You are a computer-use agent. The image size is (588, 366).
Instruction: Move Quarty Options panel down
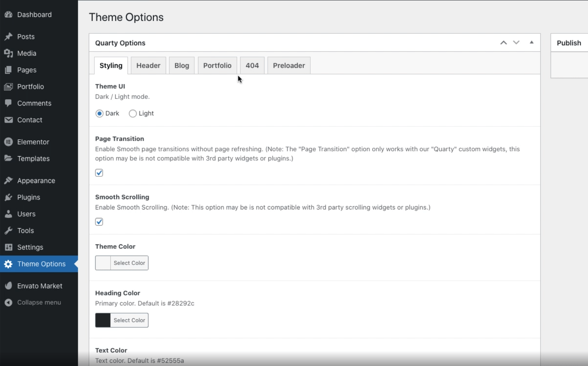click(x=516, y=43)
